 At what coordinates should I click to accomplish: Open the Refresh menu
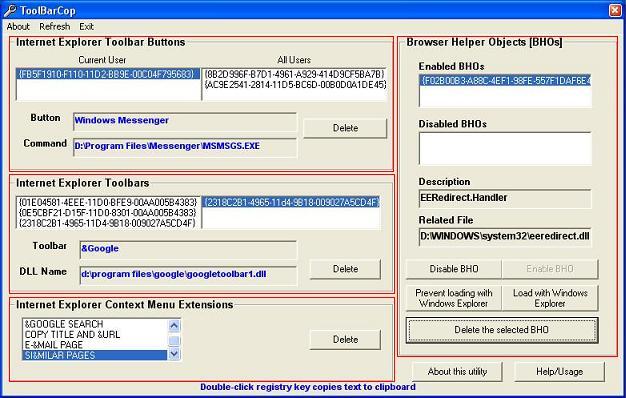tap(54, 27)
